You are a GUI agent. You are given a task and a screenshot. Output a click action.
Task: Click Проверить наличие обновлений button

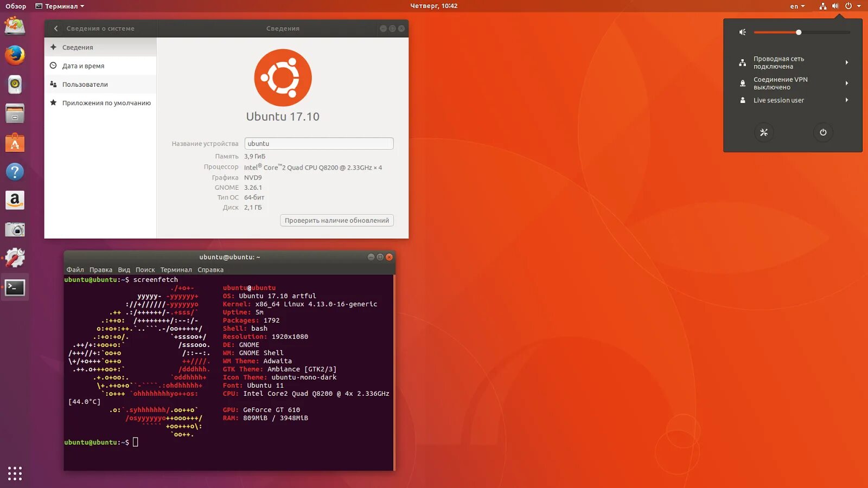tap(337, 220)
